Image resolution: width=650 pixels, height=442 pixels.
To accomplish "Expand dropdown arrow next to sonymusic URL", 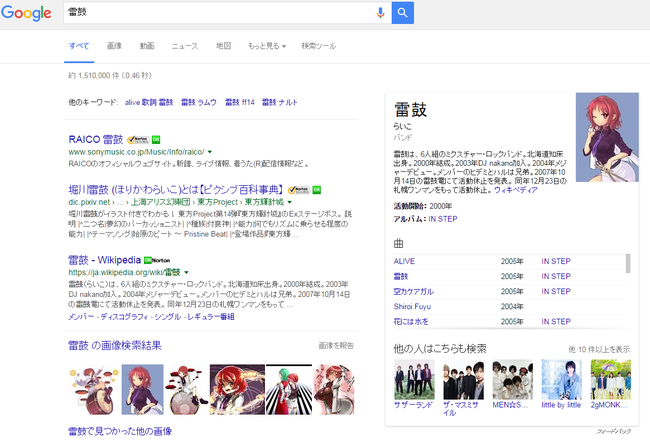I will (x=210, y=152).
